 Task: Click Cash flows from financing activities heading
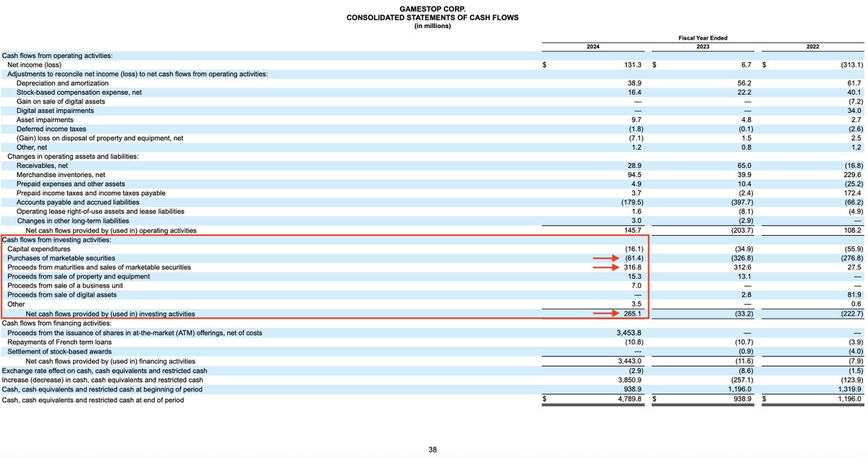[x=56, y=323]
